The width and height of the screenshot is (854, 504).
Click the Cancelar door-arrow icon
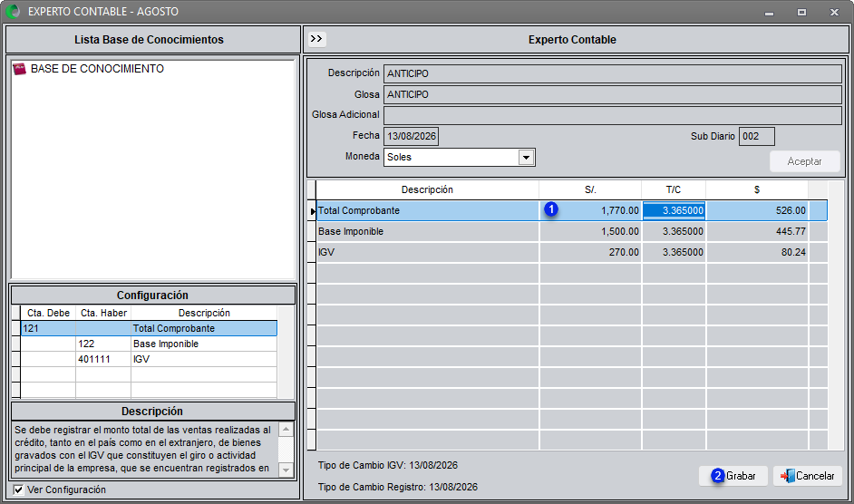(x=787, y=476)
